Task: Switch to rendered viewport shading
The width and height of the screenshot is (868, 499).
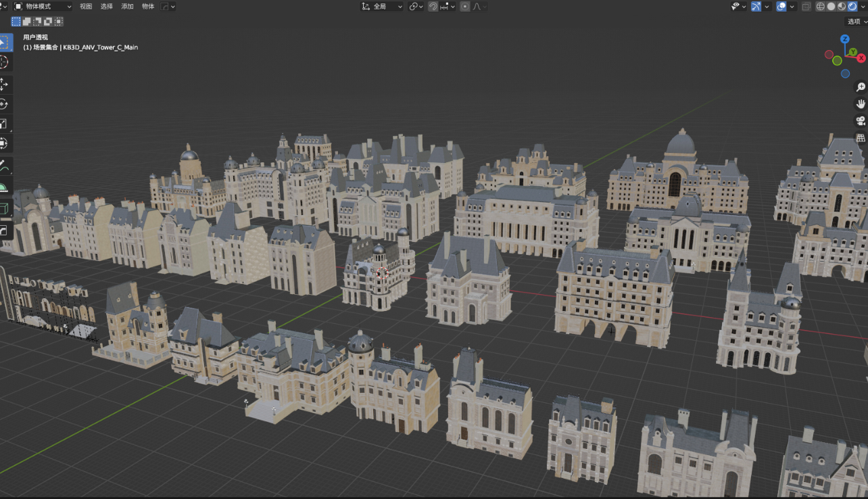Action: tap(852, 6)
